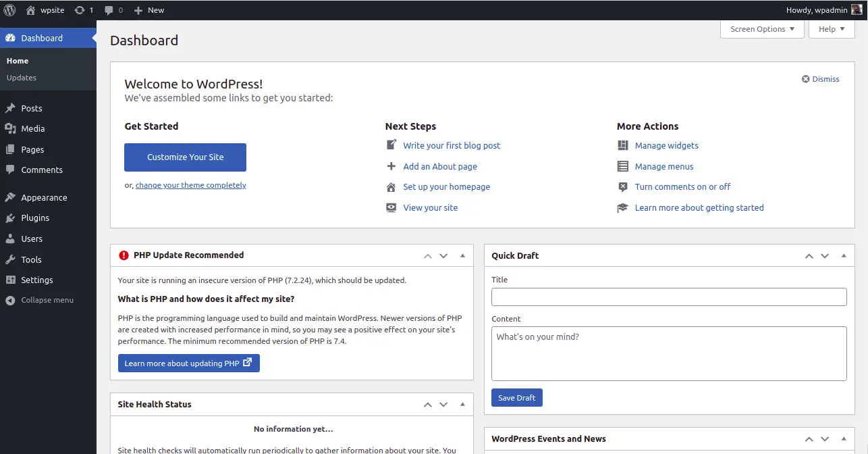
Task: Click the What's on your mind content box
Action: [x=669, y=354]
